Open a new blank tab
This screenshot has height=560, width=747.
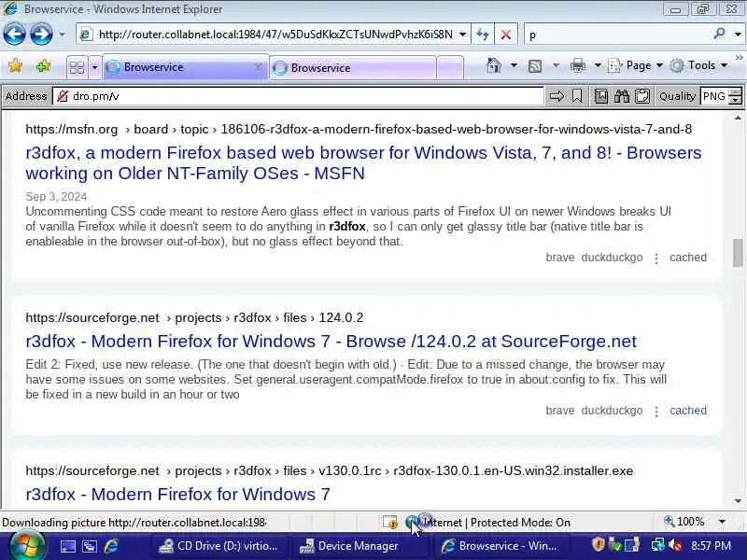pos(450,67)
